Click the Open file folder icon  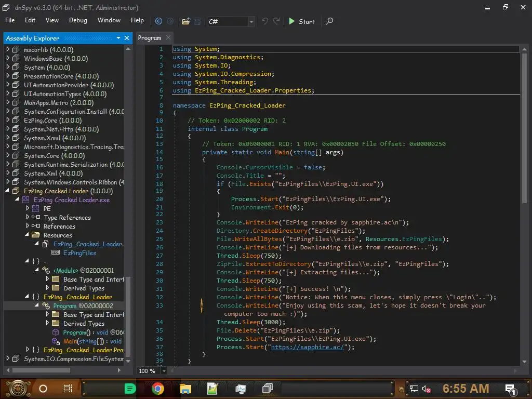(x=185, y=21)
